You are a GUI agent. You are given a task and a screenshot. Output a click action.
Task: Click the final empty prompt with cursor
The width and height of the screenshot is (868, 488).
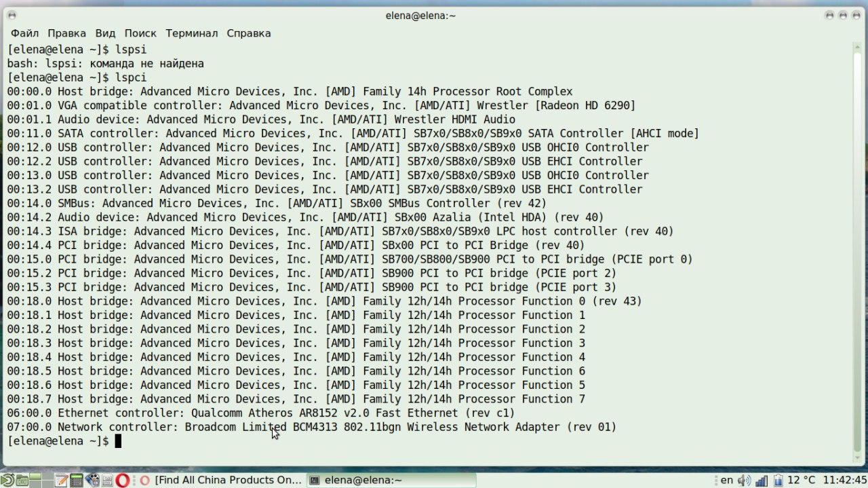point(64,441)
